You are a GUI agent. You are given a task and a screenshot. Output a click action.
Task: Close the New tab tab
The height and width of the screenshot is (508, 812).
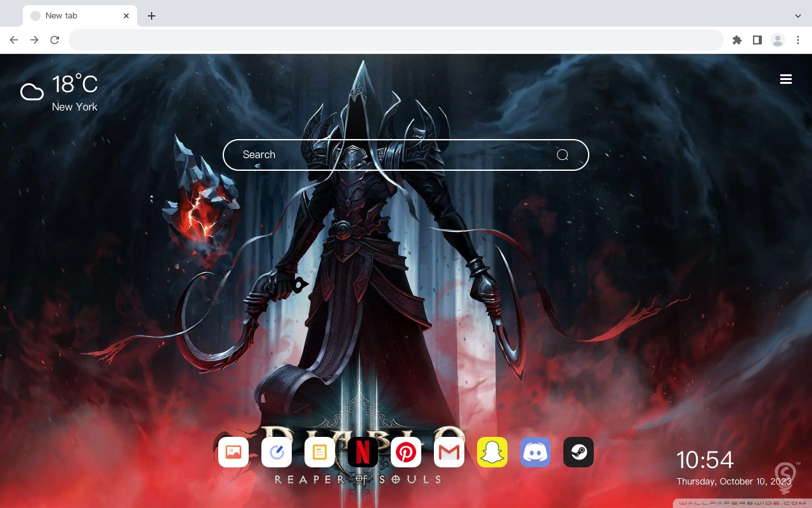(126, 16)
